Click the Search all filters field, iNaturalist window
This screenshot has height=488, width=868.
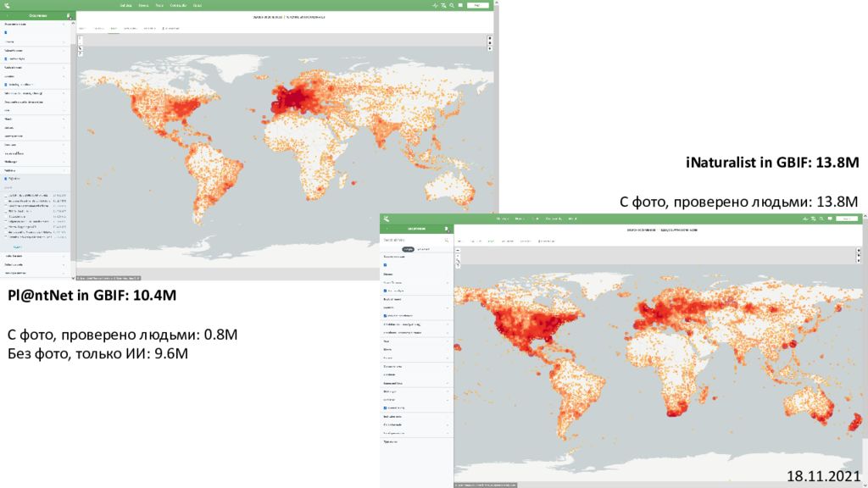415,240
